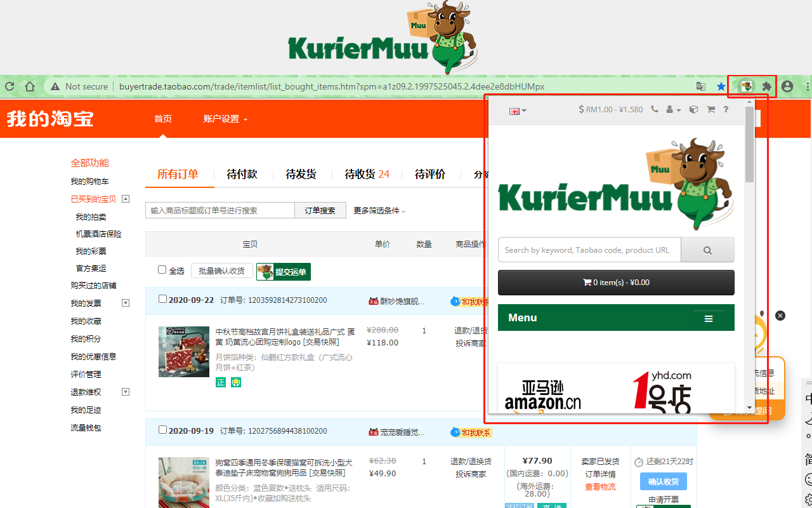Close the floating helper widget
Screen dimensions: 812x508
[780, 315]
